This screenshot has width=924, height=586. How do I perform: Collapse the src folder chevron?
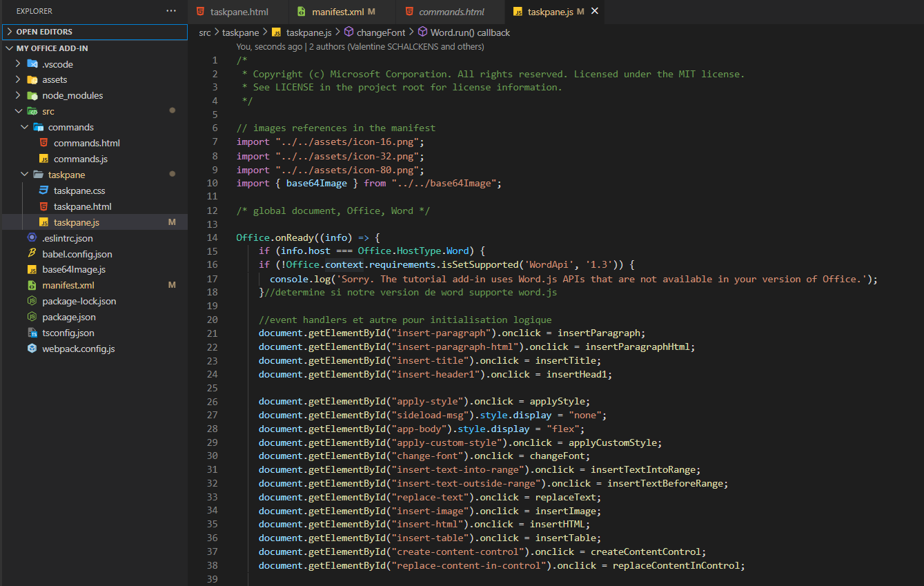pos(18,112)
